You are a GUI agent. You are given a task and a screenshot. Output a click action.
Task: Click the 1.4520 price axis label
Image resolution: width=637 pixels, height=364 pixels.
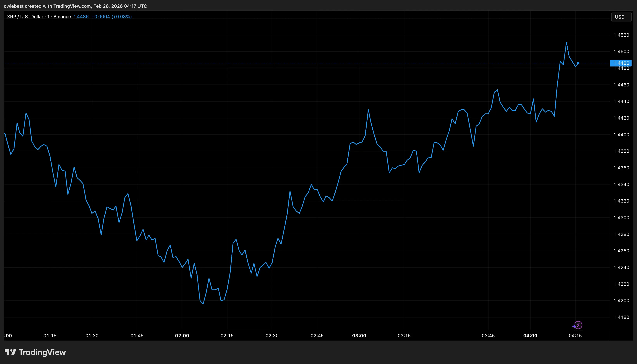(x=621, y=35)
